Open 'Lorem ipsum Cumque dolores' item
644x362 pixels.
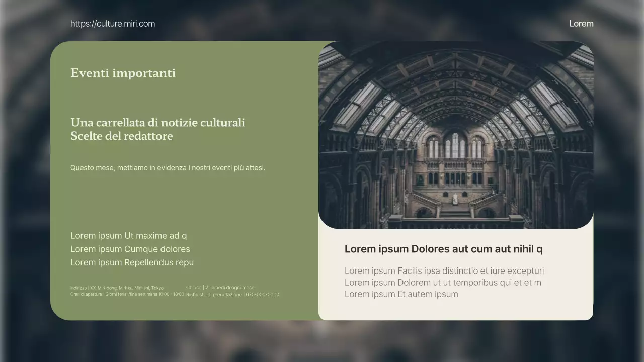pos(130,249)
